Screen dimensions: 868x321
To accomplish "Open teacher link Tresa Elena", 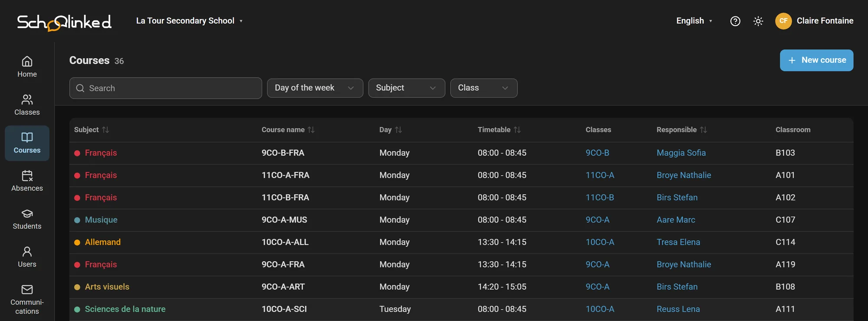I will [678, 242].
